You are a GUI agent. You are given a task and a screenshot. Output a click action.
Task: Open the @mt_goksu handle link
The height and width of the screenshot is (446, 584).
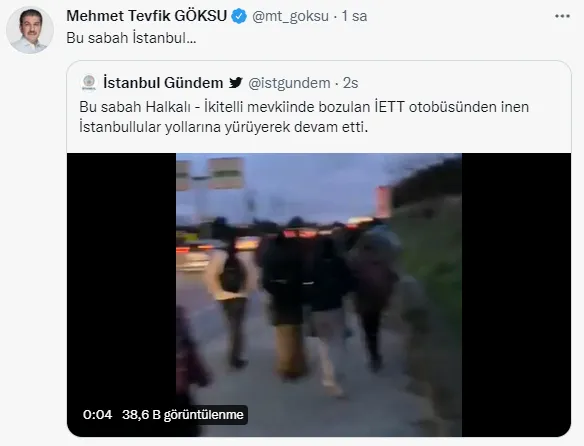click(290, 16)
